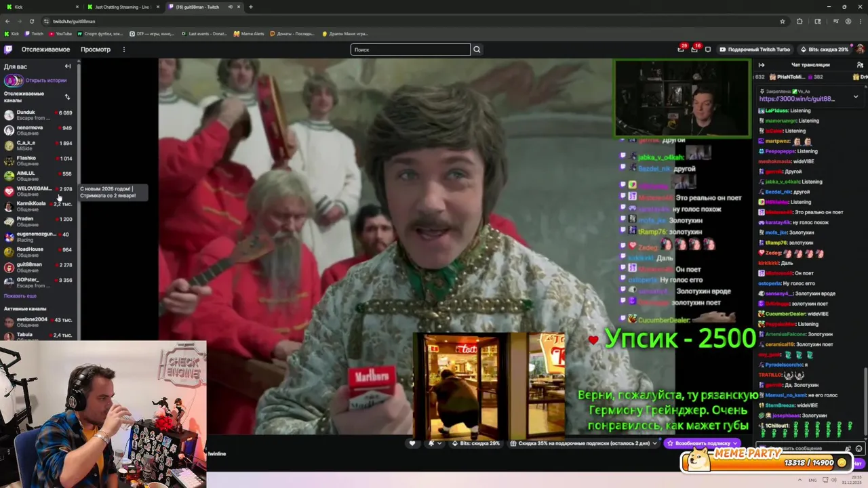
Task: Open nenormova channel in sidebar
Action: tap(38, 130)
